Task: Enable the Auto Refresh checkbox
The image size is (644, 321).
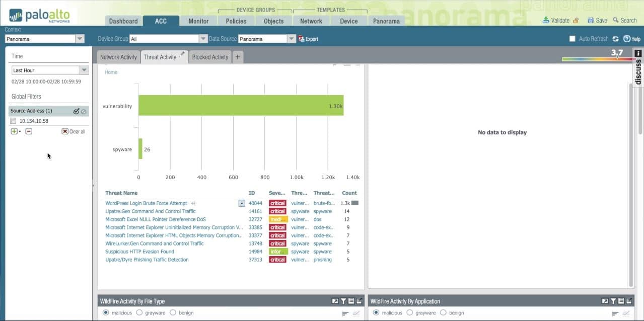Action: point(572,39)
